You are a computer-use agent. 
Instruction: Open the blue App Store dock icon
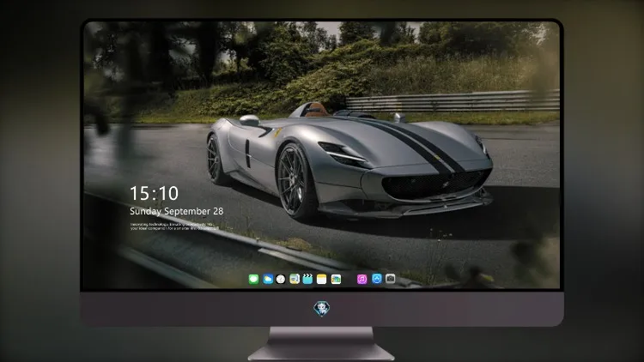tap(377, 279)
